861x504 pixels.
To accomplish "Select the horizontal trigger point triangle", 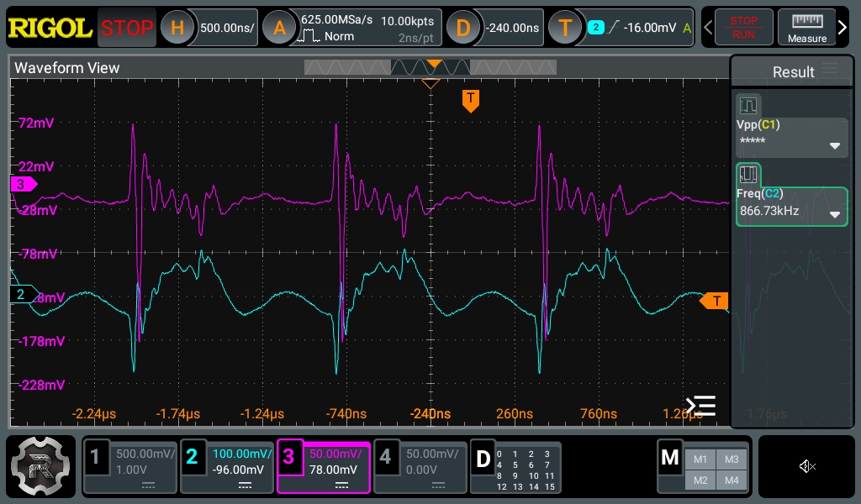I will (430, 84).
